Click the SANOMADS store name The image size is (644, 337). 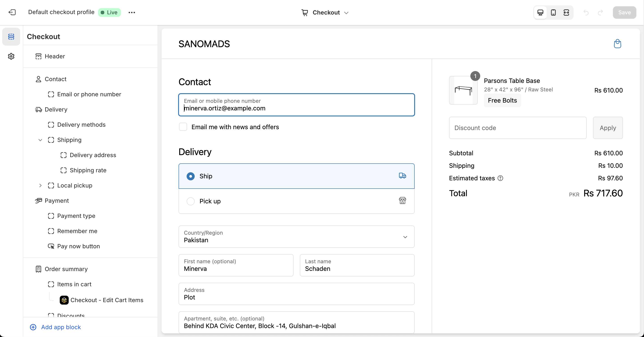point(204,44)
